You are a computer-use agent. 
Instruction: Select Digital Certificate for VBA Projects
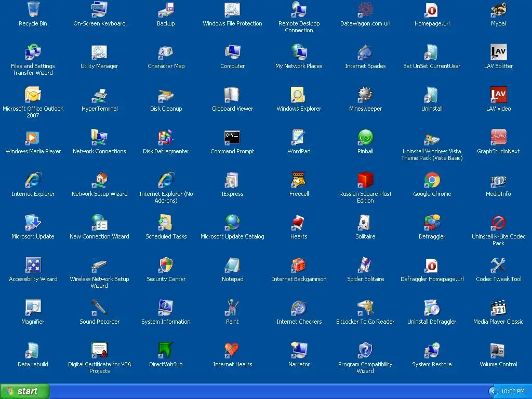pyautogui.click(x=99, y=350)
